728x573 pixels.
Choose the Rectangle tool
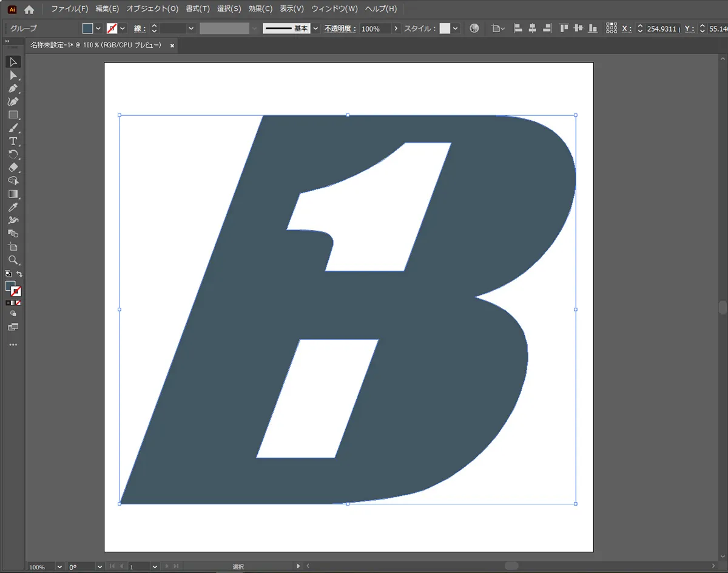pos(13,115)
